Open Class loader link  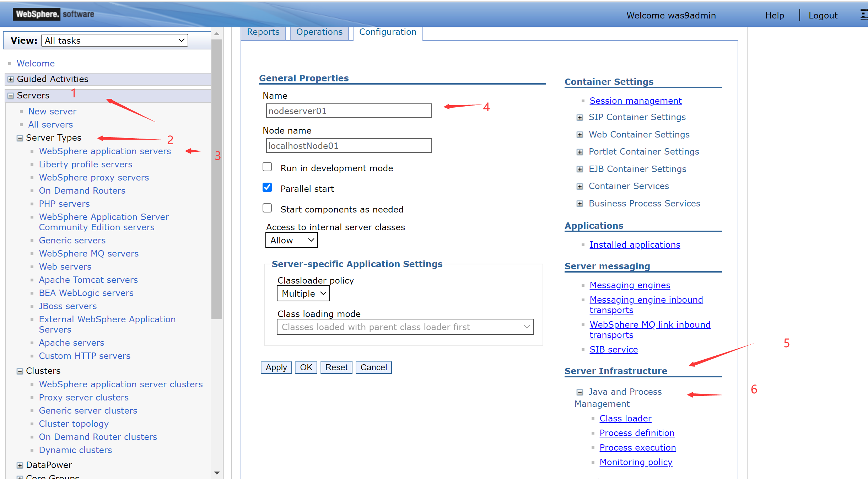tap(626, 419)
